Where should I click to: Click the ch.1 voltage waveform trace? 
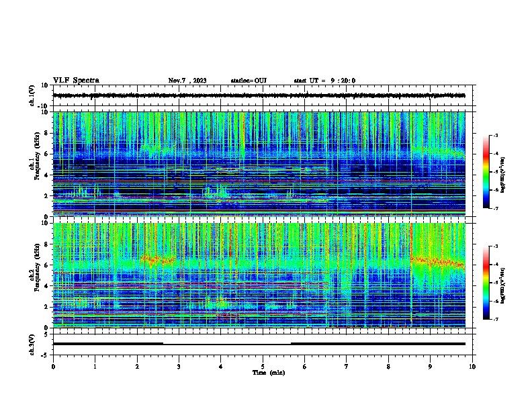point(259,95)
